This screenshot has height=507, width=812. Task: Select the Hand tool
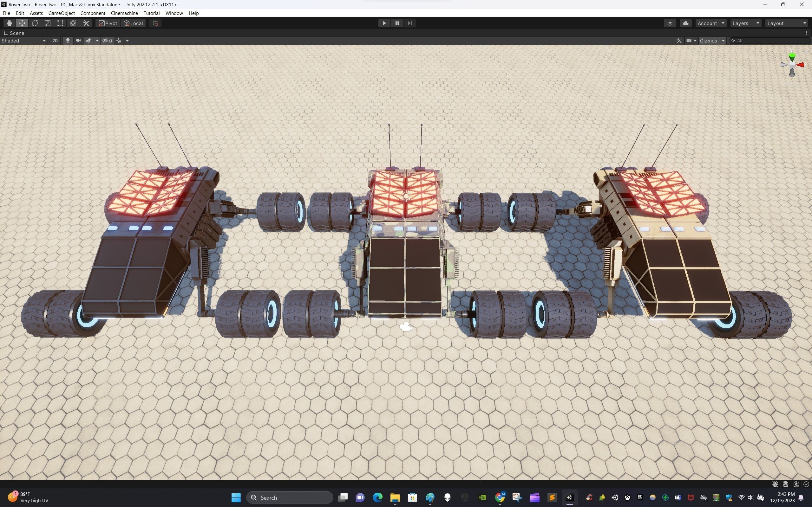coord(9,23)
